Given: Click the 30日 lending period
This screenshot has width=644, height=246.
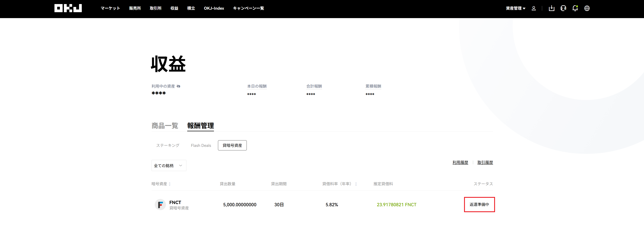Looking at the screenshot, I should (279, 205).
